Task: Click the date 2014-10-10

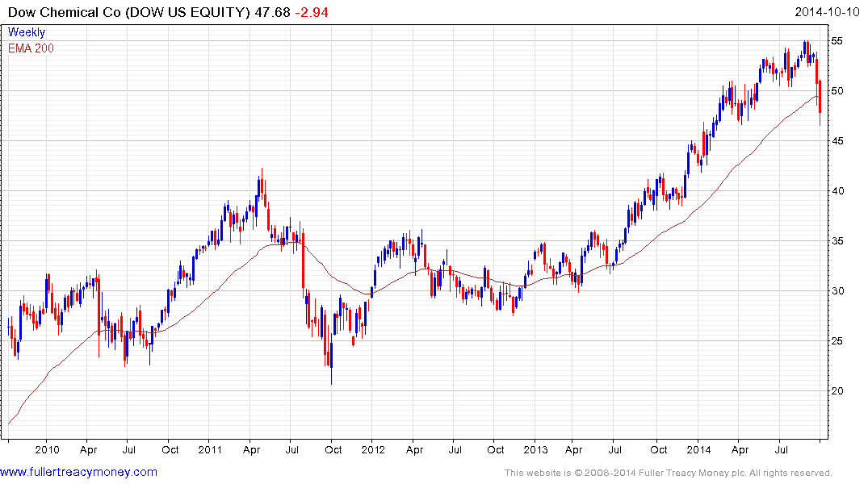Action: pos(827,12)
